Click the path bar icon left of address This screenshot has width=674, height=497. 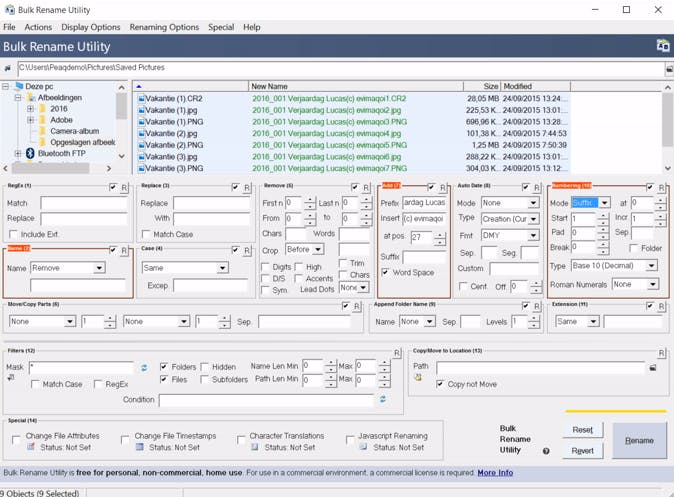pyautogui.click(x=8, y=69)
